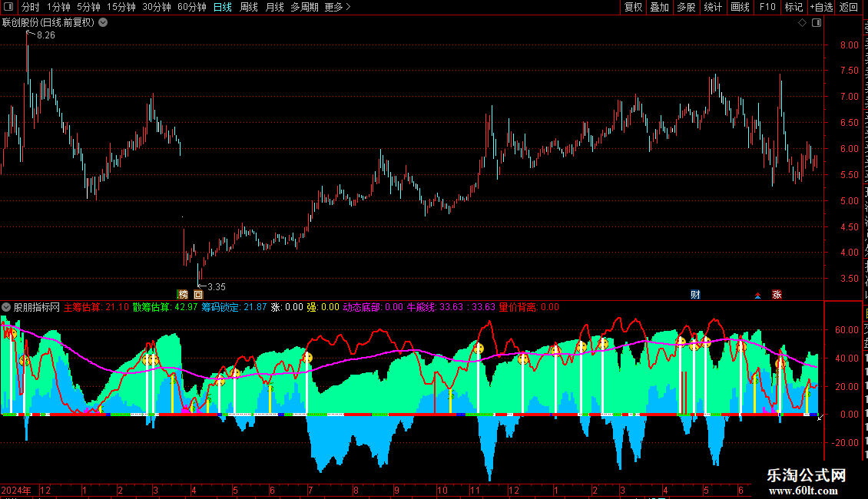868x499 pixels.
Task: Click 主筹估算: 21.10 value
Action: click(x=96, y=307)
